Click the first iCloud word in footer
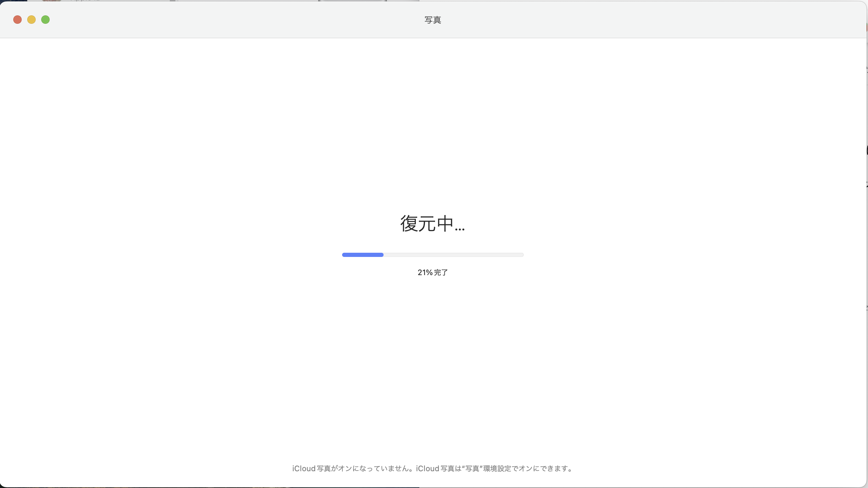This screenshot has width=868, height=488. [x=304, y=468]
